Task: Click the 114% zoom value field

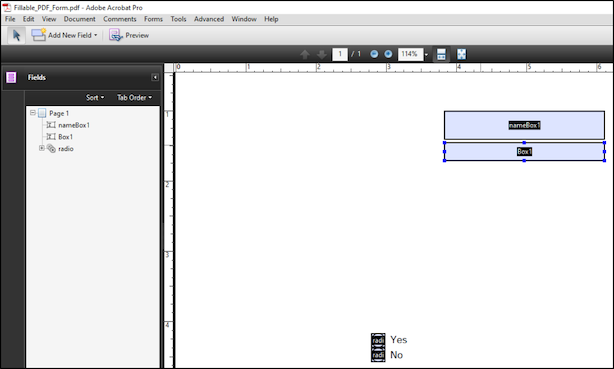Action: pyautogui.click(x=410, y=54)
